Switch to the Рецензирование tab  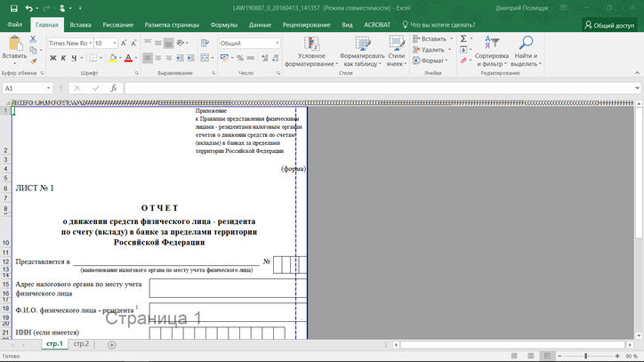[x=306, y=25]
